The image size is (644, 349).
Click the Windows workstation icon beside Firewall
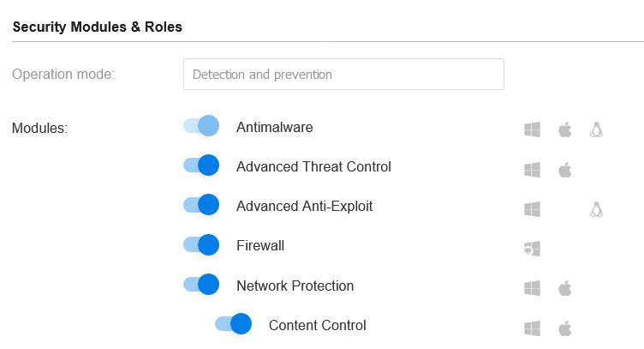pyautogui.click(x=533, y=249)
